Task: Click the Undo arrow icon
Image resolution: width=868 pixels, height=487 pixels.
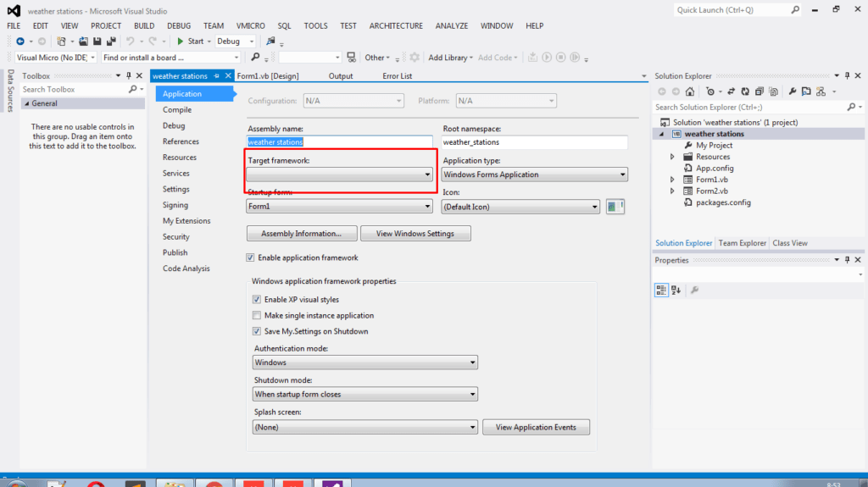Action: (130, 42)
